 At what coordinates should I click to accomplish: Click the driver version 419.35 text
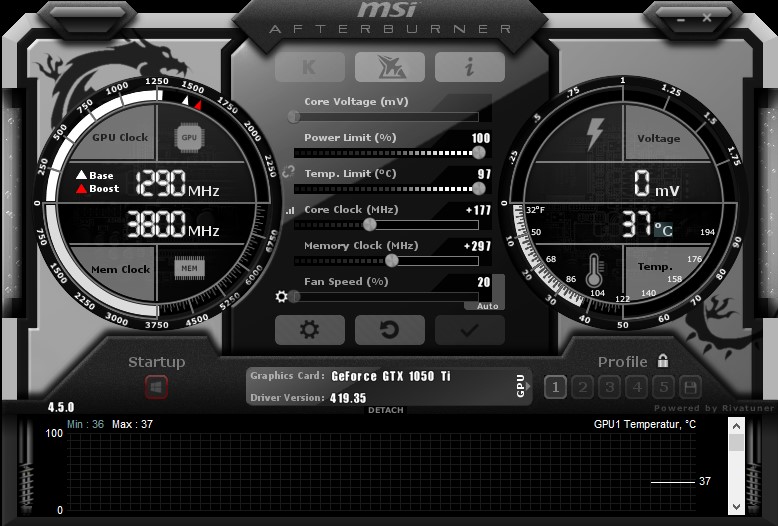pyautogui.click(x=348, y=398)
